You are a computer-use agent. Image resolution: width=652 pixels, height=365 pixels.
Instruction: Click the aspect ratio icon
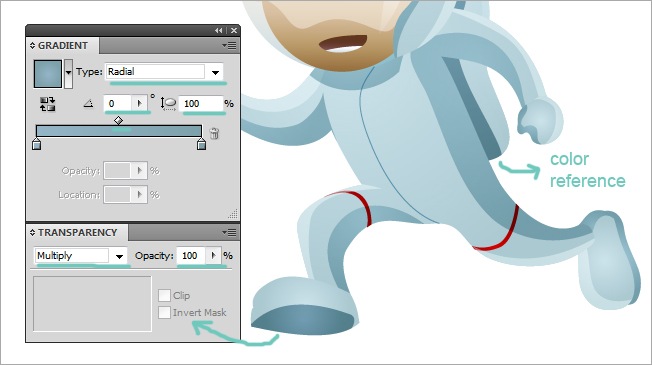168,104
